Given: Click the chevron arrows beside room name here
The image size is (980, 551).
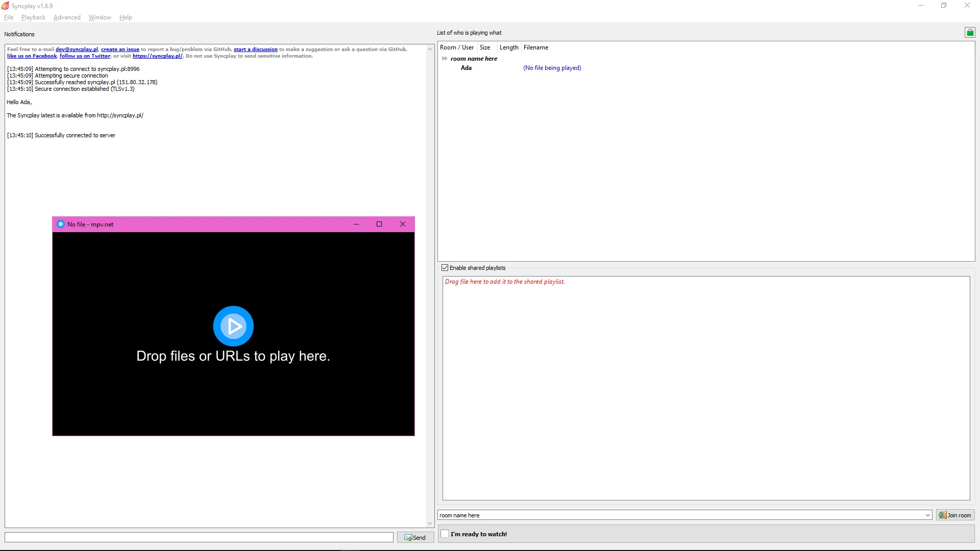Looking at the screenshot, I should pyautogui.click(x=444, y=58).
